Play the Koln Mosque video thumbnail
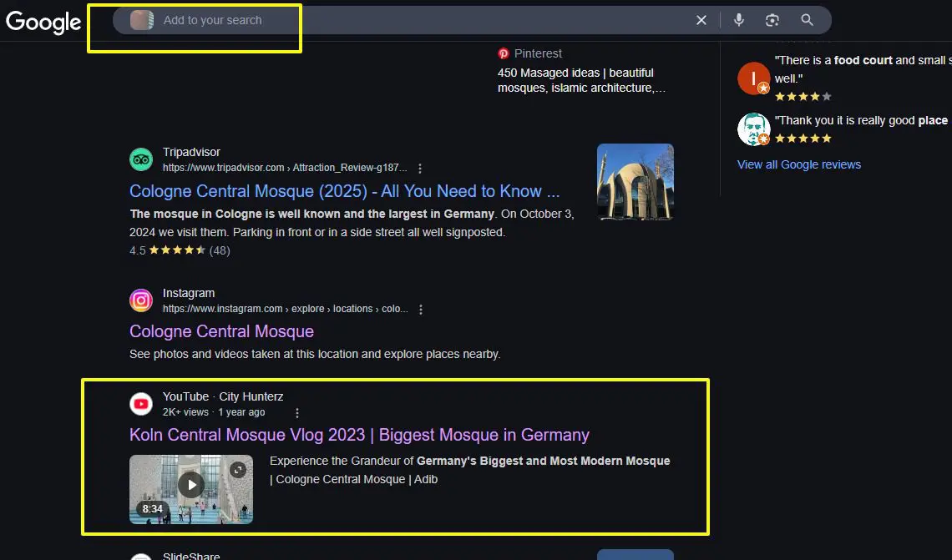Viewport: 952px width, 560px height. (x=191, y=485)
